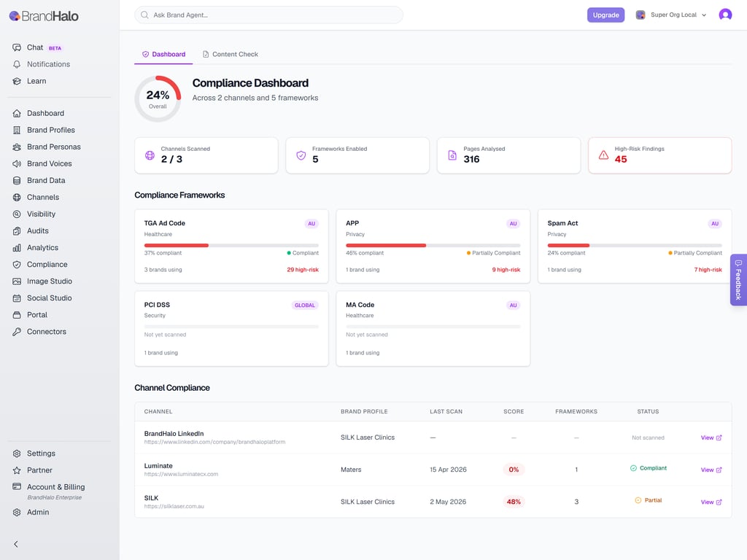Open Account & Billing card icon
Image resolution: width=747 pixels, height=560 pixels.
coord(17,486)
